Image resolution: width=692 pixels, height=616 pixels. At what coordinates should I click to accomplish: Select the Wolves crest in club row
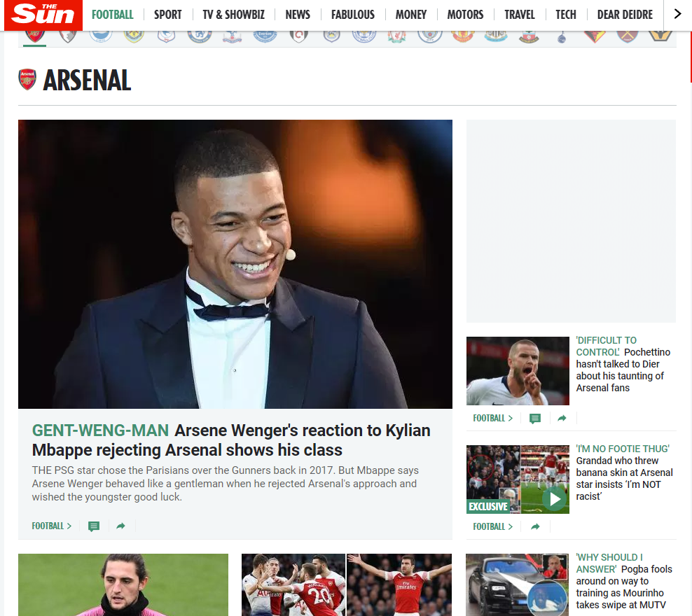tap(660, 36)
